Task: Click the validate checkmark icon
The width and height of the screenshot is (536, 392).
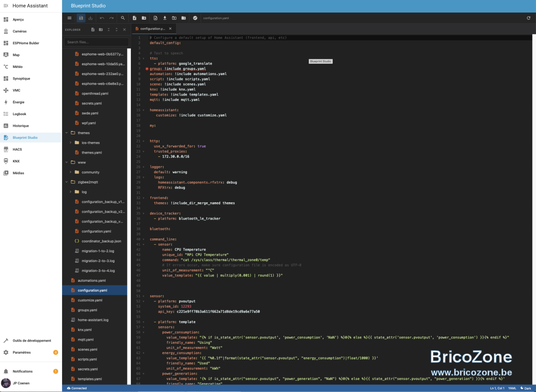Action: tap(195, 18)
